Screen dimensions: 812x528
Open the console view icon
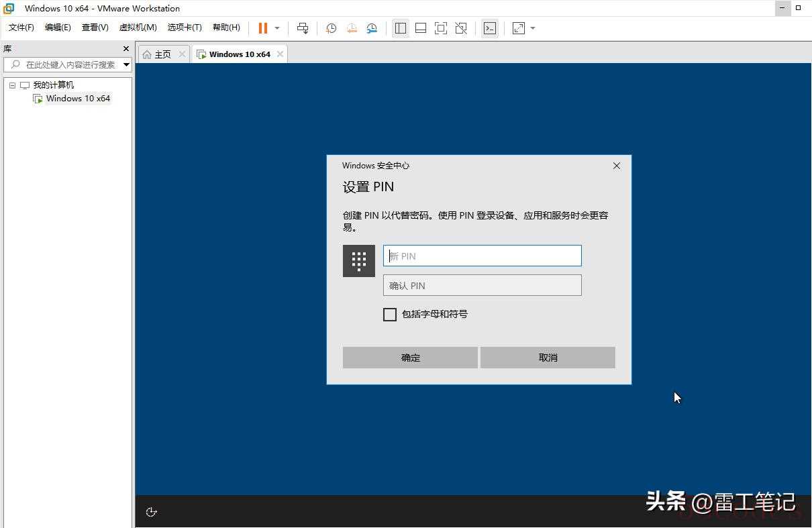(x=490, y=28)
